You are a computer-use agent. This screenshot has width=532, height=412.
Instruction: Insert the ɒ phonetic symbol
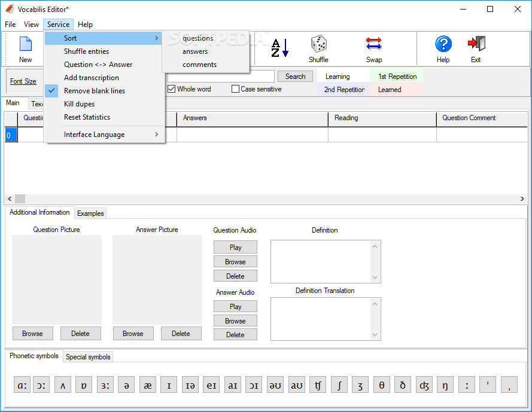point(84,384)
